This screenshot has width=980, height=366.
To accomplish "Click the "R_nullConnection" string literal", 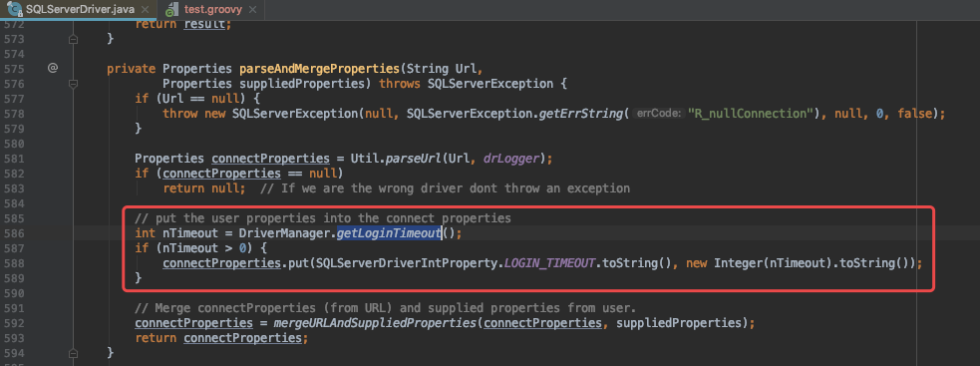I will point(750,114).
